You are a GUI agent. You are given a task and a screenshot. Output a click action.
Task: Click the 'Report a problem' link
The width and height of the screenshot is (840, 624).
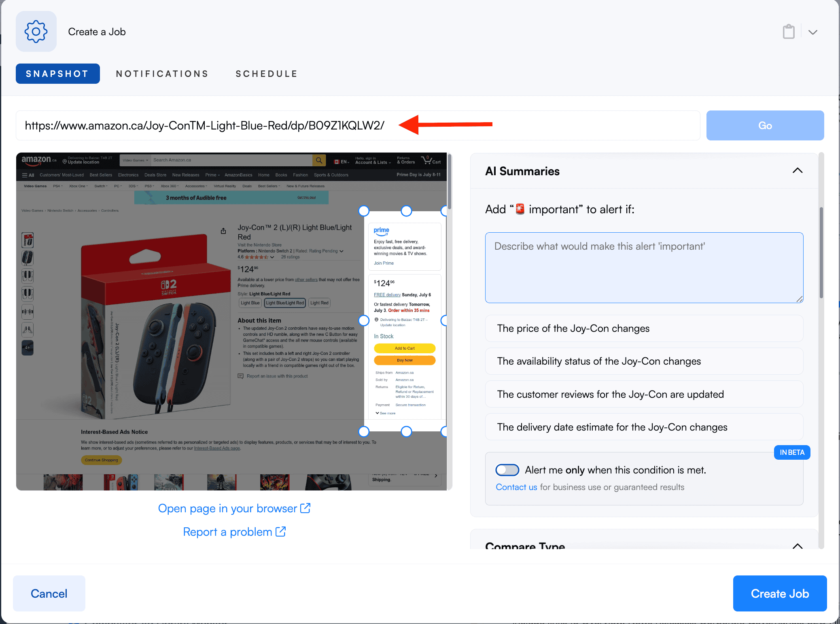coord(234,532)
